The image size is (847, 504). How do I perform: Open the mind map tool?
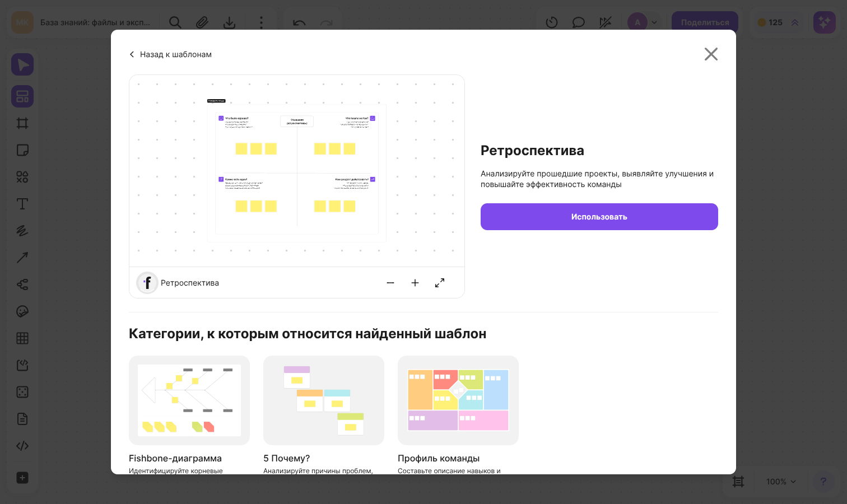pos(22,284)
